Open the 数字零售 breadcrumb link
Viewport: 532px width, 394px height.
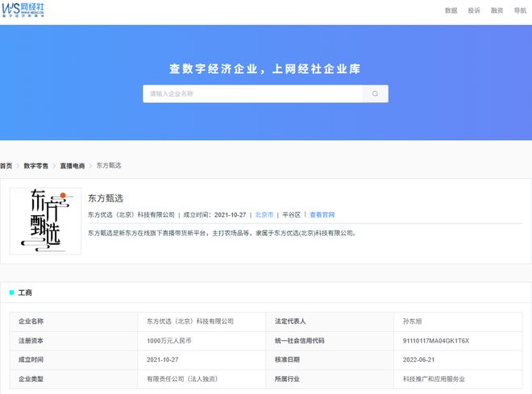[x=35, y=165]
